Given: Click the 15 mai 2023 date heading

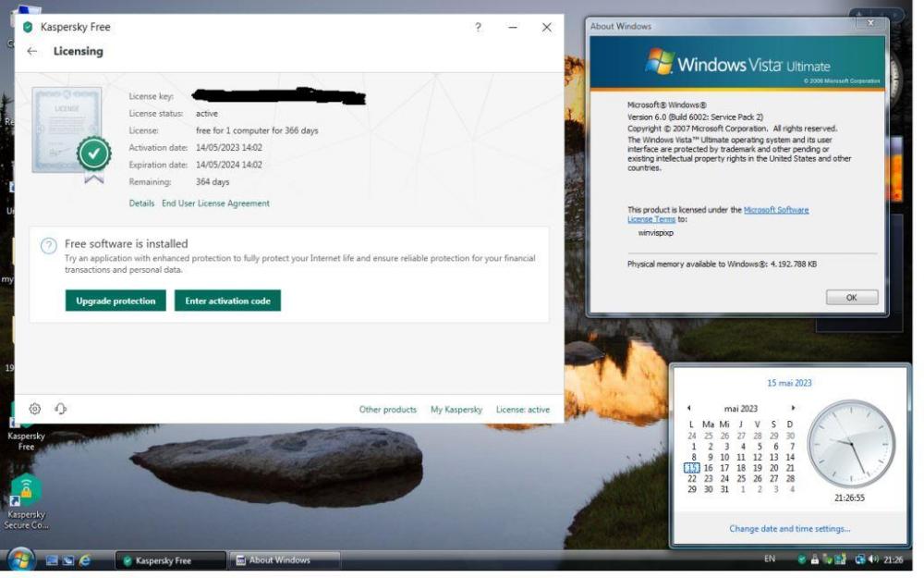Looking at the screenshot, I should tap(790, 384).
